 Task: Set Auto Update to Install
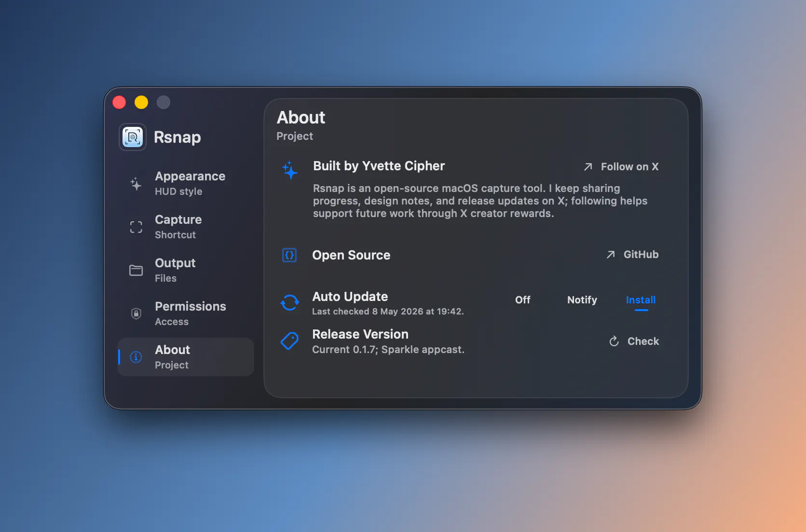[641, 300]
